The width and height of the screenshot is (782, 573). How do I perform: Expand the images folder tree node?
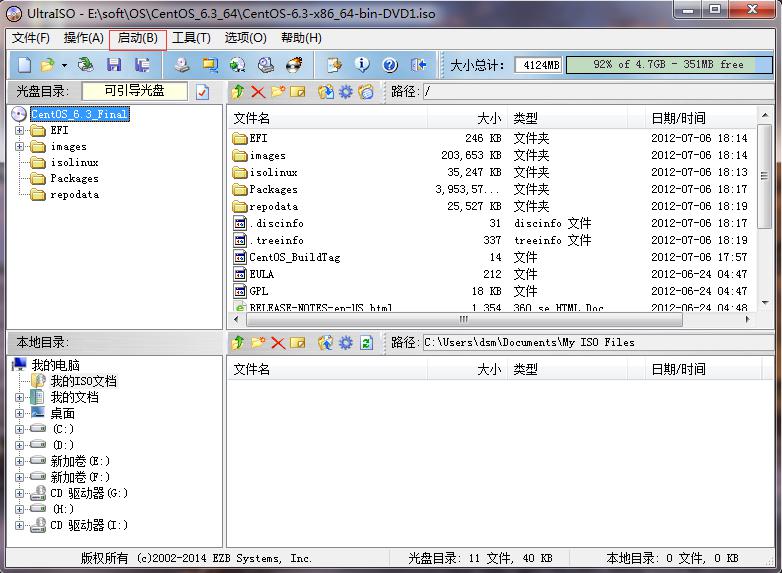(19, 147)
